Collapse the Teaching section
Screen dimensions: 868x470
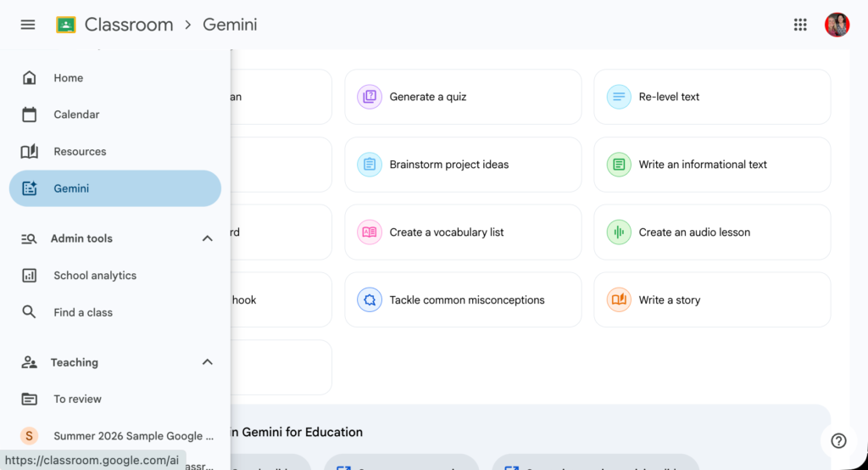(208, 362)
